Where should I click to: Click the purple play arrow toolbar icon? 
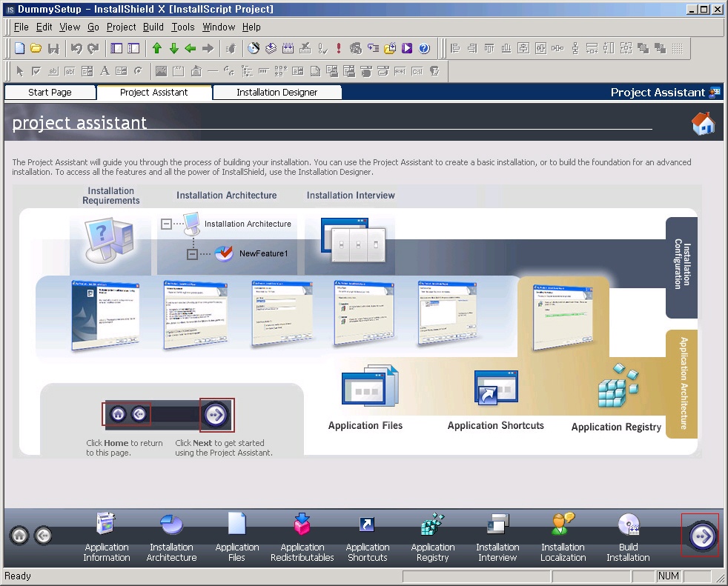[407, 48]
